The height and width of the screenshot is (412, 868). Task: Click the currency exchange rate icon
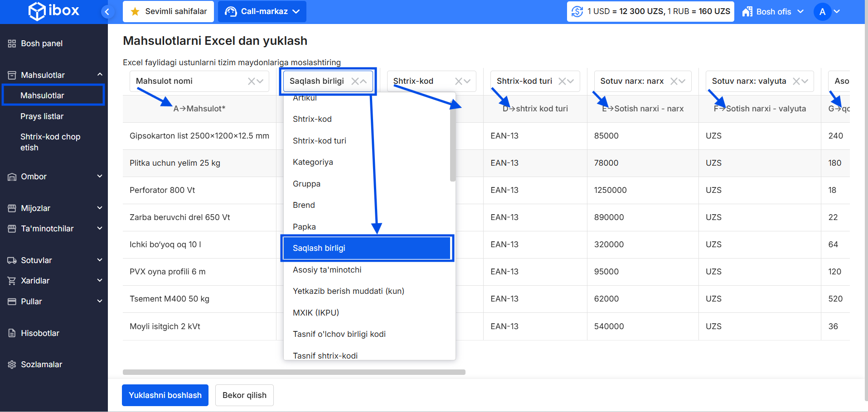pyautogui.click(x=577, y=11)
